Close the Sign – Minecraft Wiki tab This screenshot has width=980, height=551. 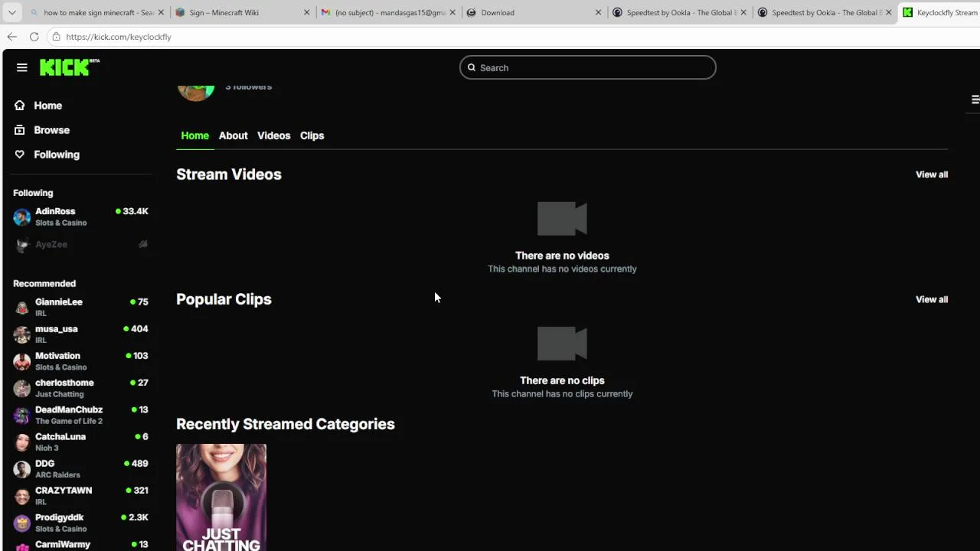point(306,12)
